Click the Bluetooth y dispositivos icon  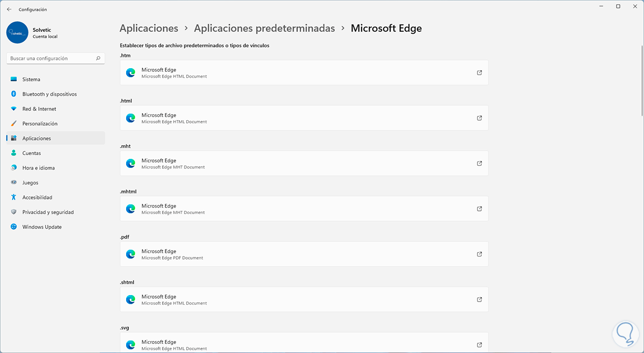(14, 94)
